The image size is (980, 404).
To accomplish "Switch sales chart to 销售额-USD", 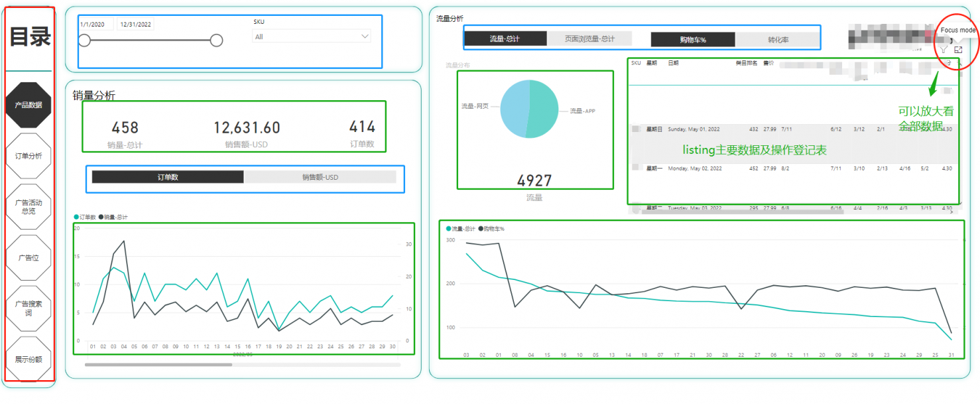I will coord(320,177).
